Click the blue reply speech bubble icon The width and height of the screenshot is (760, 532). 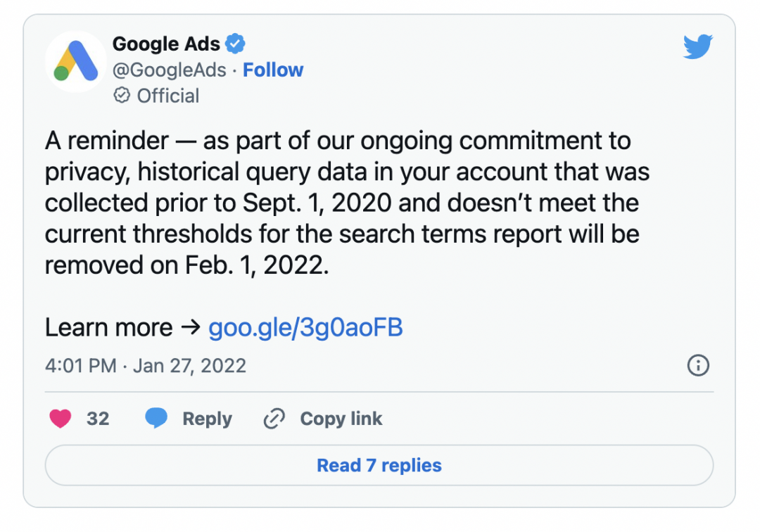(156, 419)
